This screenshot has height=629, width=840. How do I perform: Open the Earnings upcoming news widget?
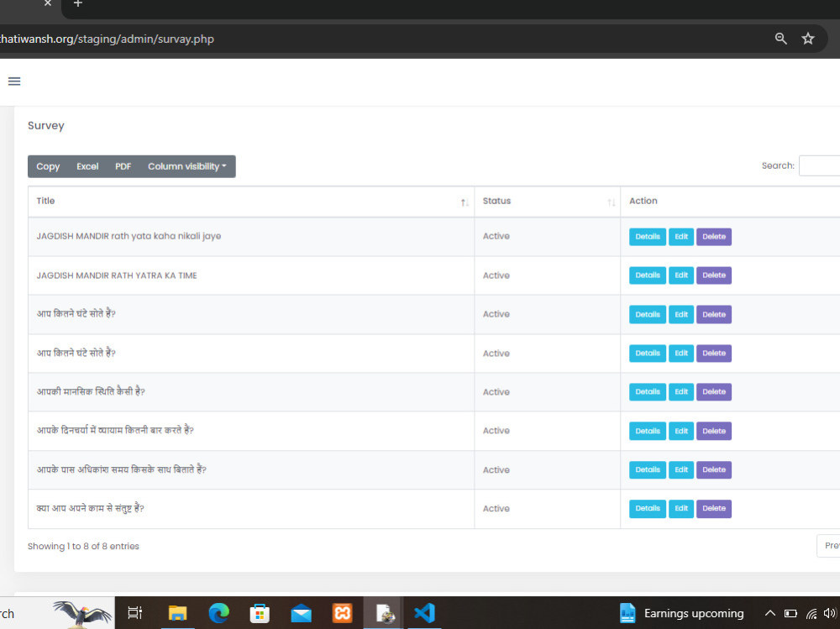(681, 613)
